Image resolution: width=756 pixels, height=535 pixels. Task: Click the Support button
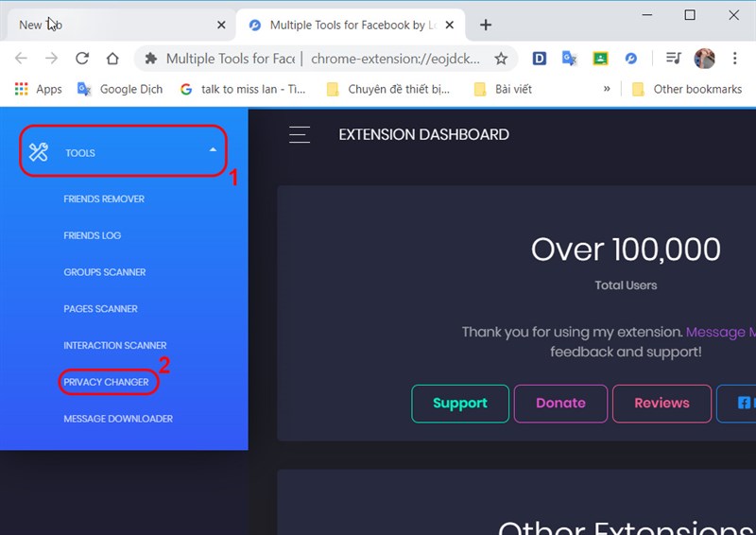460,404
